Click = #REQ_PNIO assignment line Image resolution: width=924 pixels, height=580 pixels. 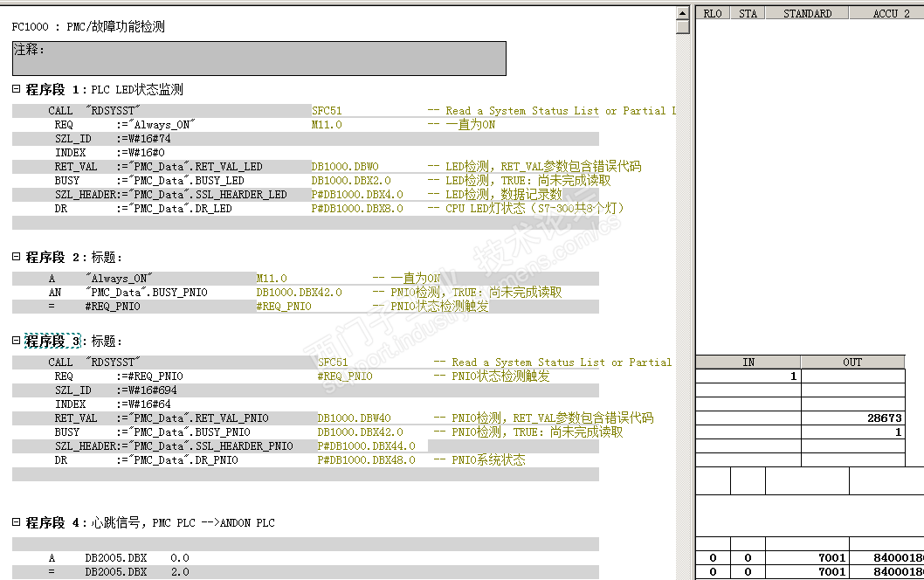[94, 307]
